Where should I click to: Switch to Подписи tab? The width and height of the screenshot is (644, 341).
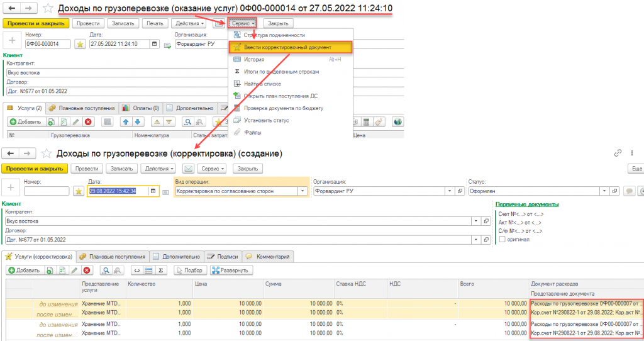[x=223, y=256]
